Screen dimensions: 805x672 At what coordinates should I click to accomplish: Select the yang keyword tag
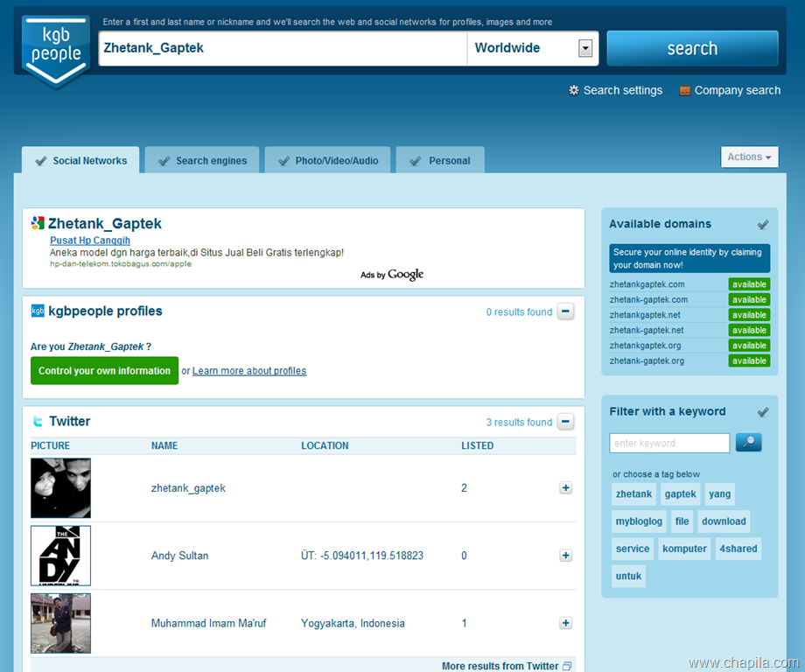(720, 493)
